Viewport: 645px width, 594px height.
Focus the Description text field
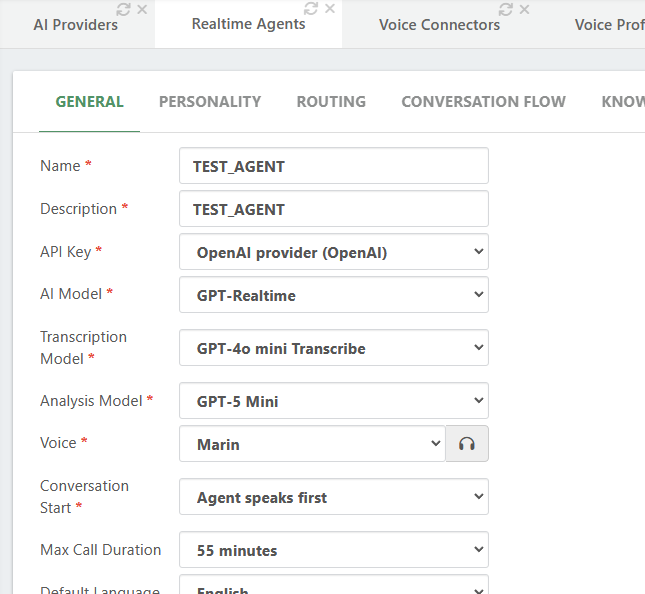(x=333, y=209)
